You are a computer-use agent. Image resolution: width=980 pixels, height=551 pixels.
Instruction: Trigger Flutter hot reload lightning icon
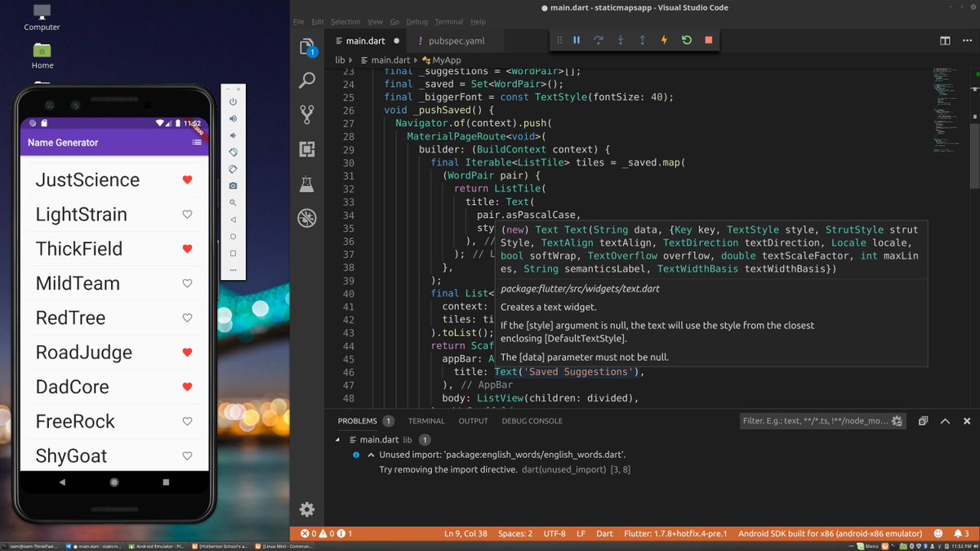(664, 40)
